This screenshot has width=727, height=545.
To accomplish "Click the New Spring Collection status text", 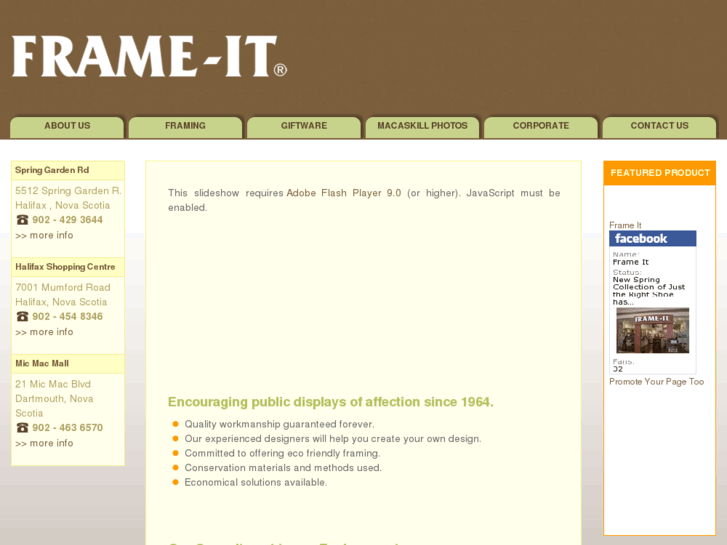I will [648, 291].
